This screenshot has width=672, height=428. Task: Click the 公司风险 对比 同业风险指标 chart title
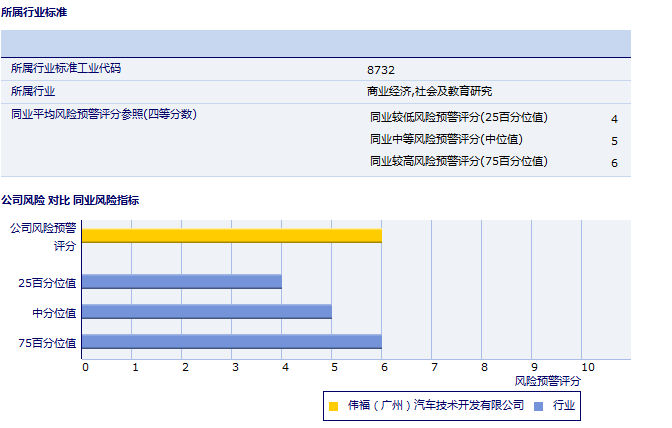(x=70, y=200)
